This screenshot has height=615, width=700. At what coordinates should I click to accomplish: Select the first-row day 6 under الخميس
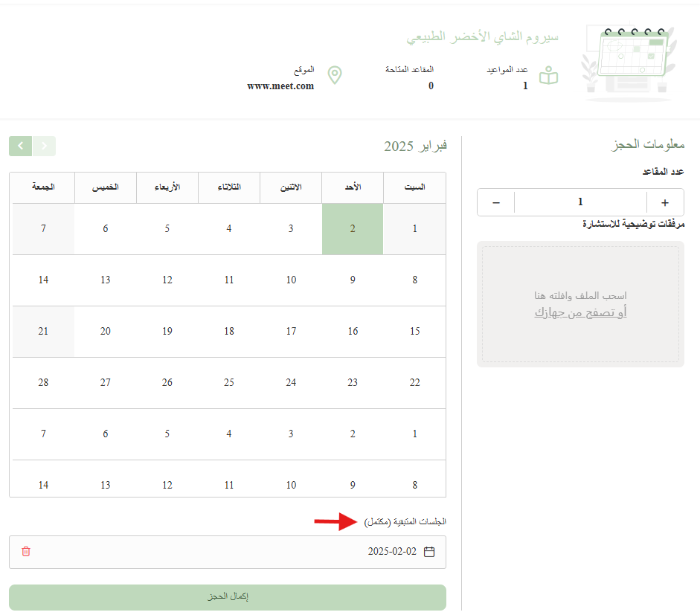(x=106, y=229)
